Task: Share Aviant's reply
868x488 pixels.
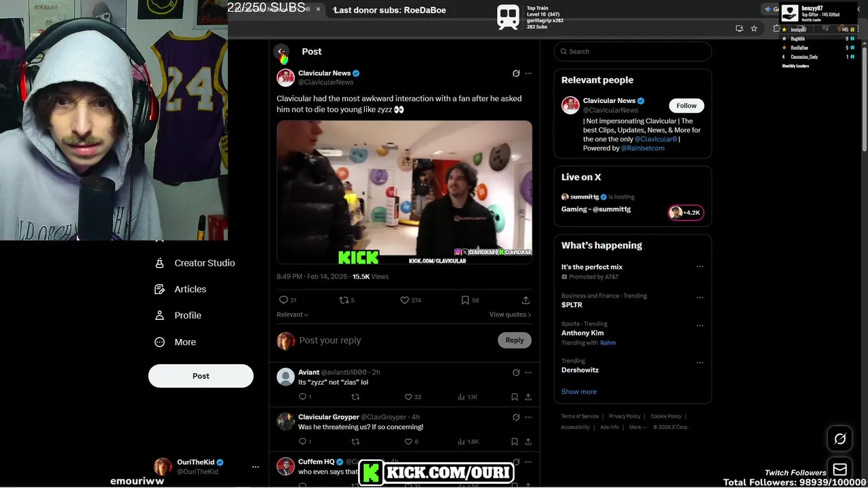Action: click(528, 397)
